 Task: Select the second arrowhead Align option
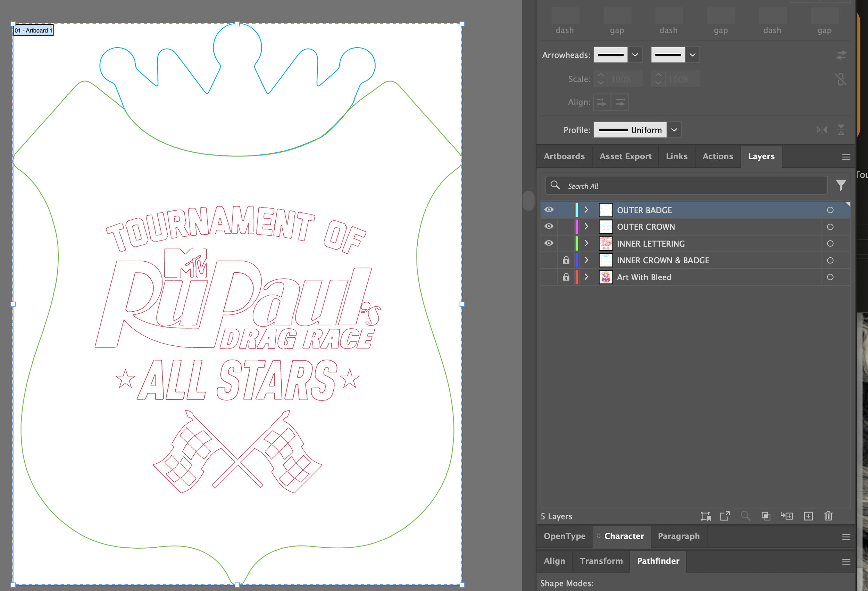click(620, 102)
